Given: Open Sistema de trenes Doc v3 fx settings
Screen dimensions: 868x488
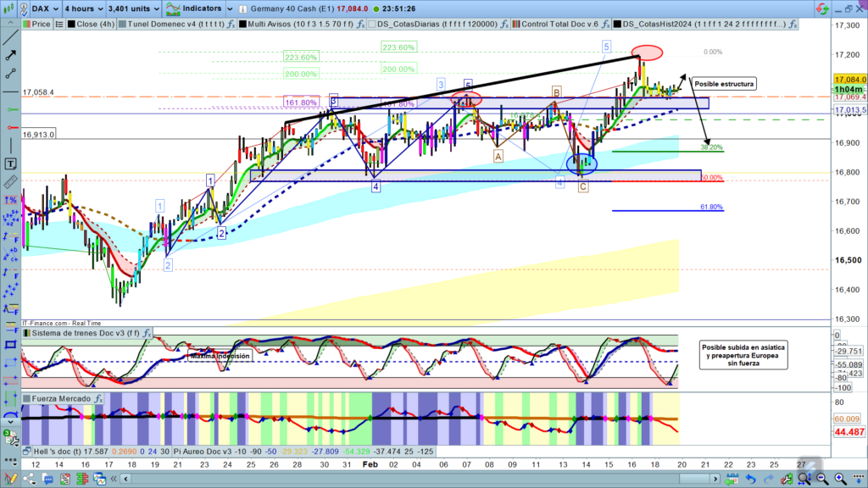Looking at the screenshot, I should [147, 333].
